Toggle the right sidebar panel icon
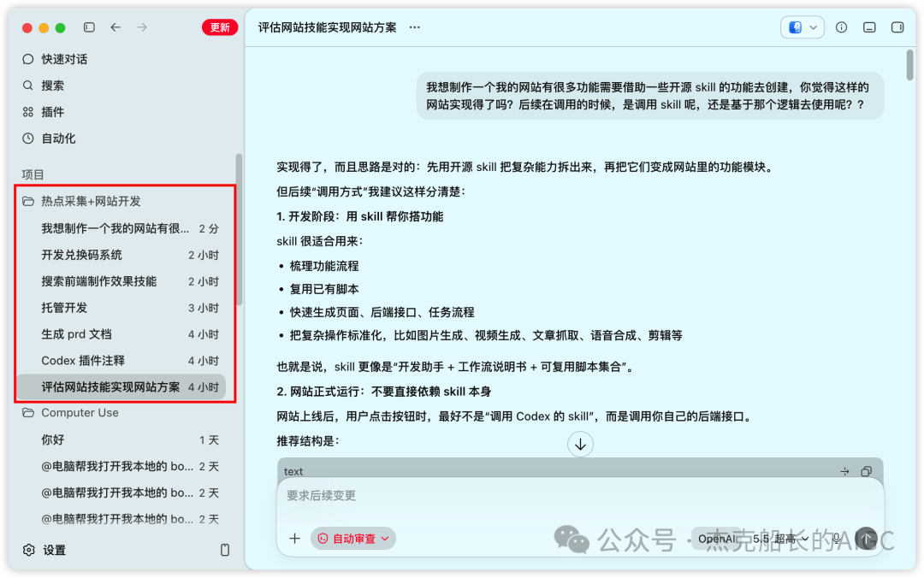The width and height of the screenshot is (924, 578). click(x=897, y=27)
